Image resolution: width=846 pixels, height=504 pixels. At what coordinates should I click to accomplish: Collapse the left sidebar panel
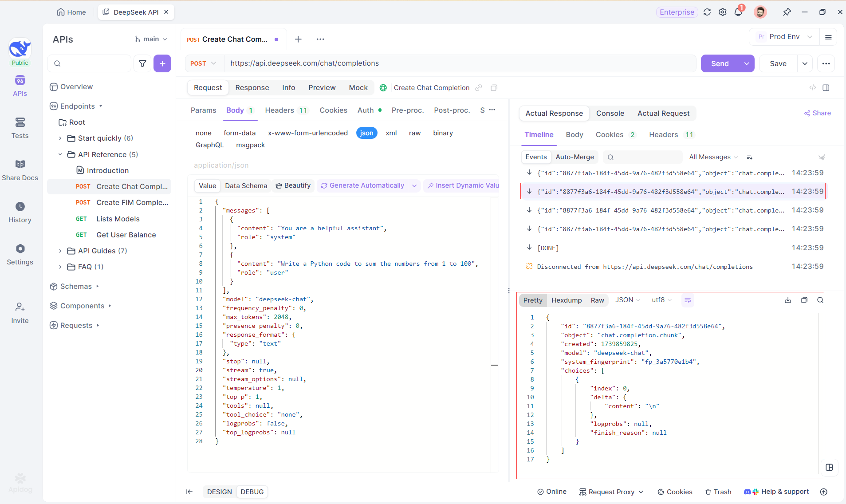[x=189, y=492]
